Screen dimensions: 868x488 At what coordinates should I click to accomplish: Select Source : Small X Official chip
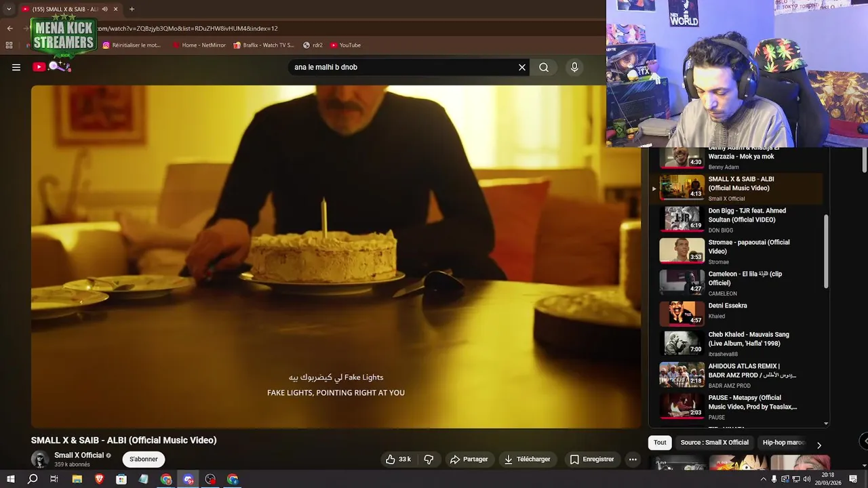pyautogui.click(x=715, y=443)
